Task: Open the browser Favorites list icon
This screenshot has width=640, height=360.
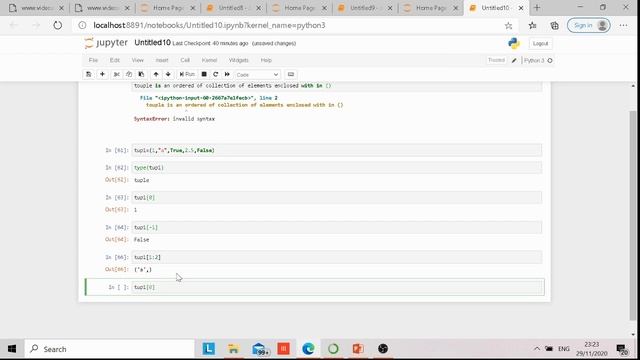Action: 532,26
